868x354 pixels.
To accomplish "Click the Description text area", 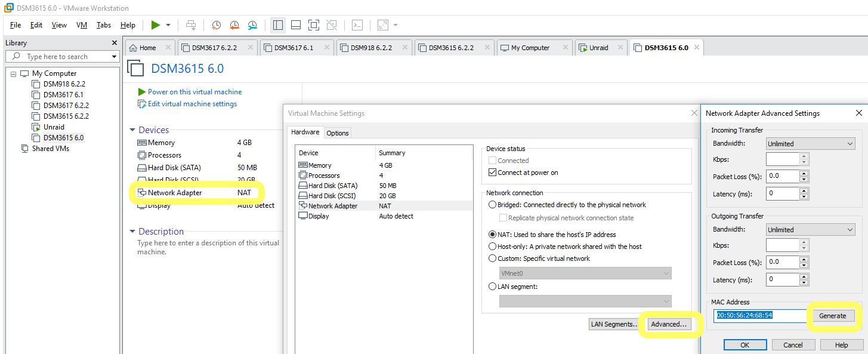I will pos(209,248).
